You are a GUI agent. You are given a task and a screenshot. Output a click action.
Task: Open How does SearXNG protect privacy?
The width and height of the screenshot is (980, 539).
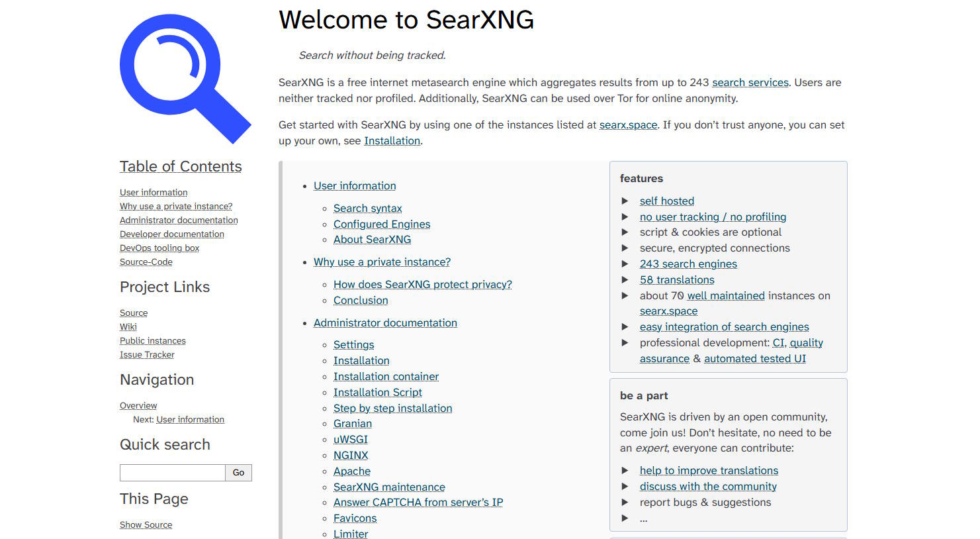(423, 285)
